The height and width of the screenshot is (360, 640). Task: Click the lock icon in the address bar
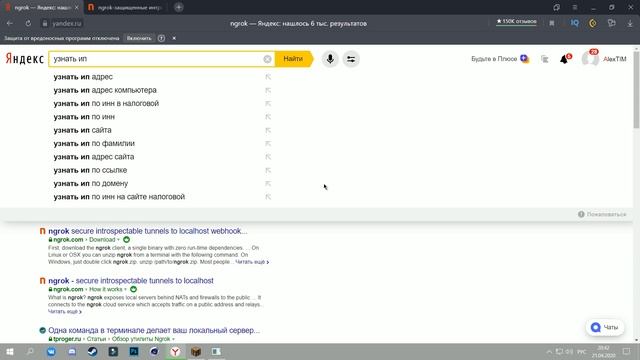tap(45, 24)
